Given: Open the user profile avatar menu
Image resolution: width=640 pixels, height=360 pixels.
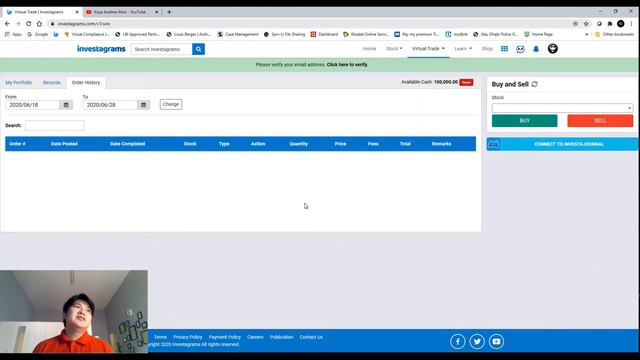Looking at the screenshot, I should tap(553, 49).
